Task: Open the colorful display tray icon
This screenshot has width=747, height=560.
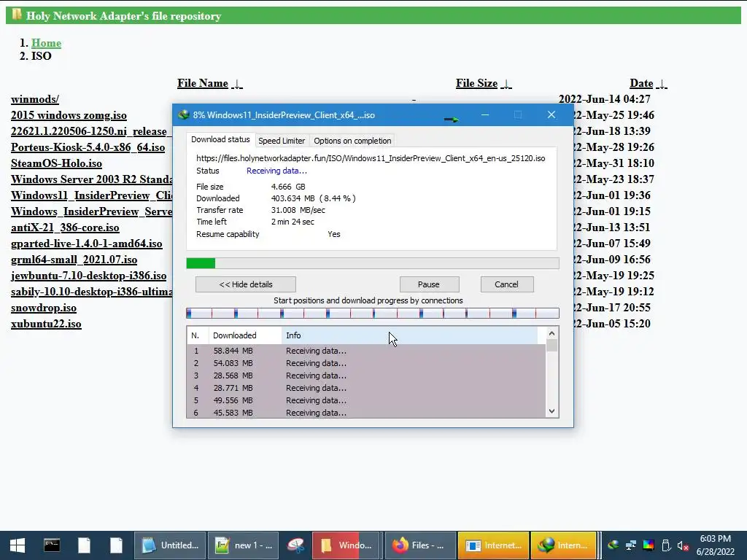Action: pos(649,545)
